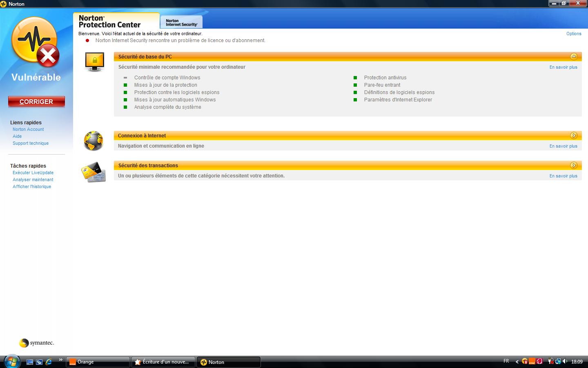
Task: Launch Internet Explorer from quick launch
Action: pyautogui.click(x=49, y=362)
